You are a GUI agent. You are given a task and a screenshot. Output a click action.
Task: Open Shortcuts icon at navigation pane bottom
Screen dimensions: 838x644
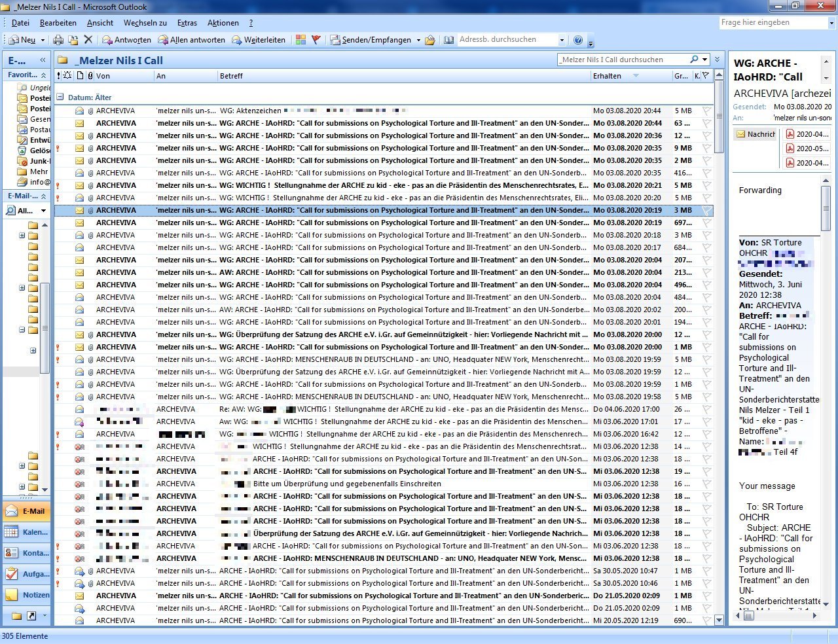click(31, 616)
